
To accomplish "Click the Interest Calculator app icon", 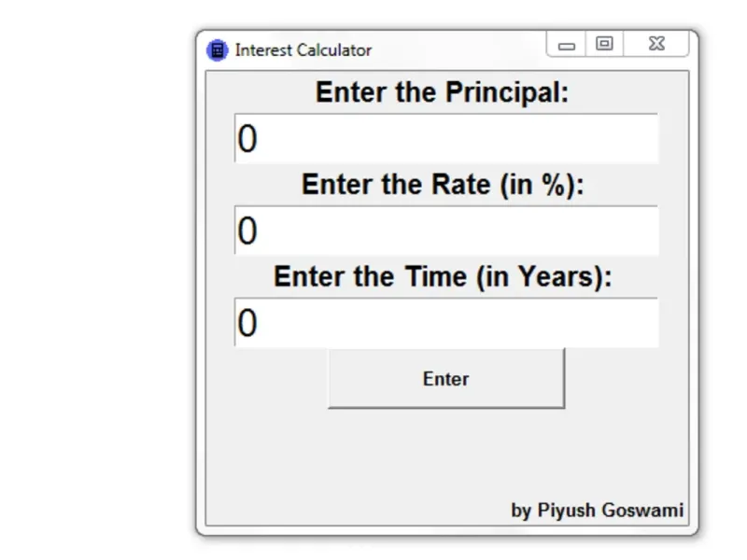I will click(x=217, y=50).
